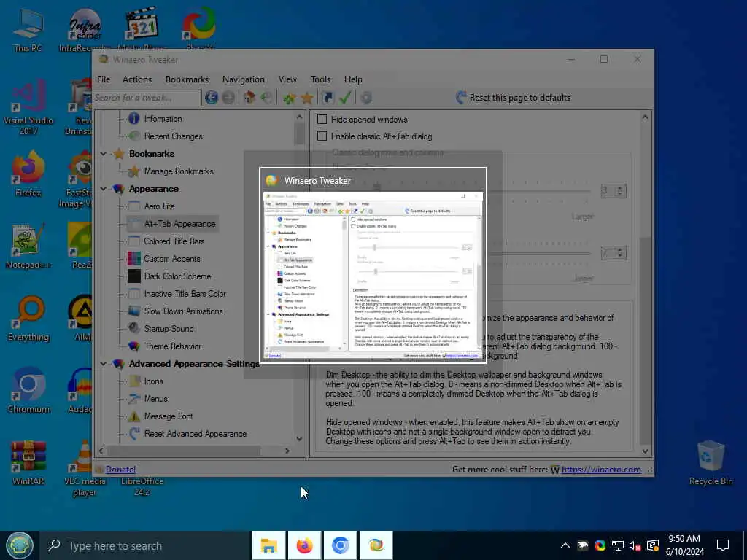Select the WinRAR desktop shortcut
Viewport: 747px width, 560px height.
coord(28,463)
